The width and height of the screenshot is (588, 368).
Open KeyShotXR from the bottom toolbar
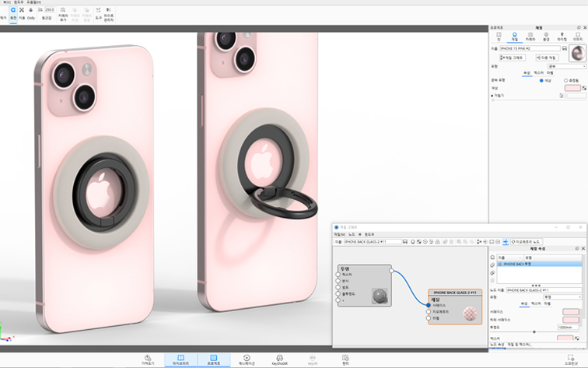[x=279, y=360]
